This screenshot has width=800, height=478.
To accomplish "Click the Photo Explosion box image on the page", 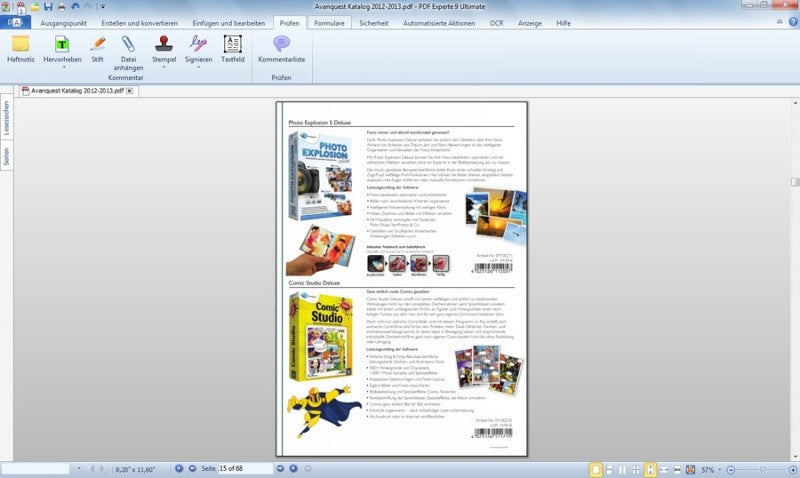I will [320, 176].
